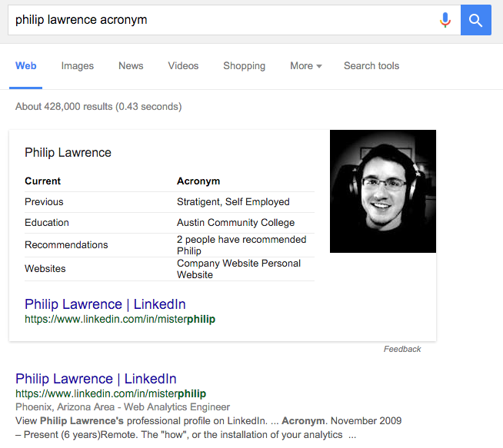Screen dimensions: 503x448
Task: Click the 'Education' row label
Action: coord(47,223)
